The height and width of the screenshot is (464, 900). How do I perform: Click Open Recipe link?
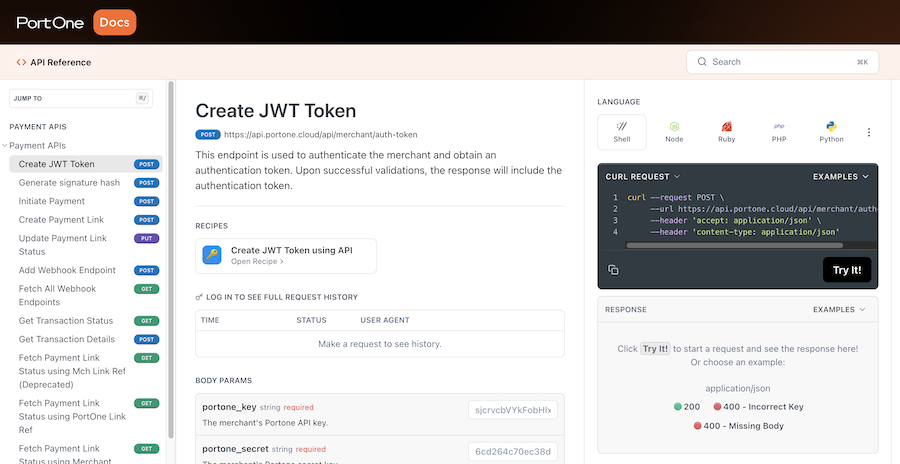pyautogui.click(x=257, y=261)
